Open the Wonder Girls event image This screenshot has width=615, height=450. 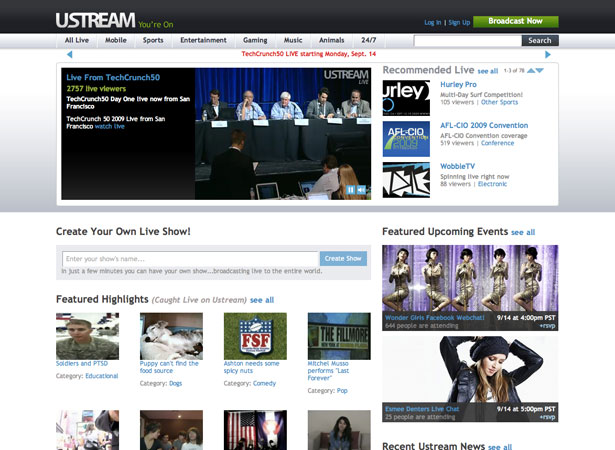coord(470,279)
